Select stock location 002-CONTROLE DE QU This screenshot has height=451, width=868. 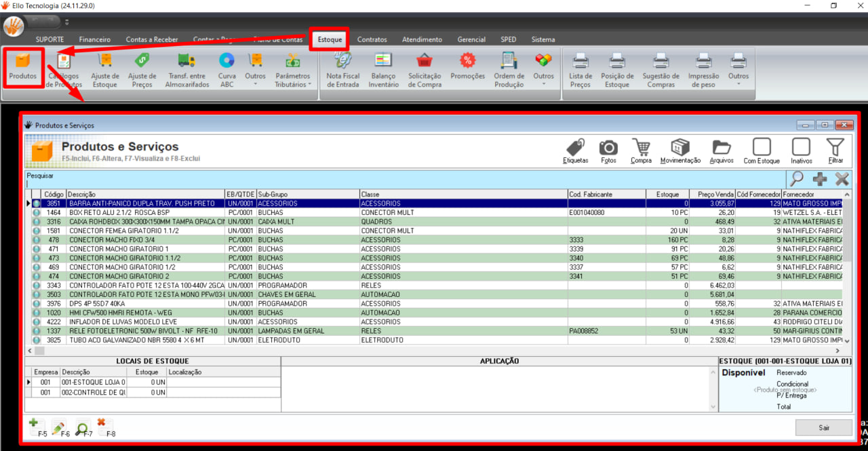153,392
